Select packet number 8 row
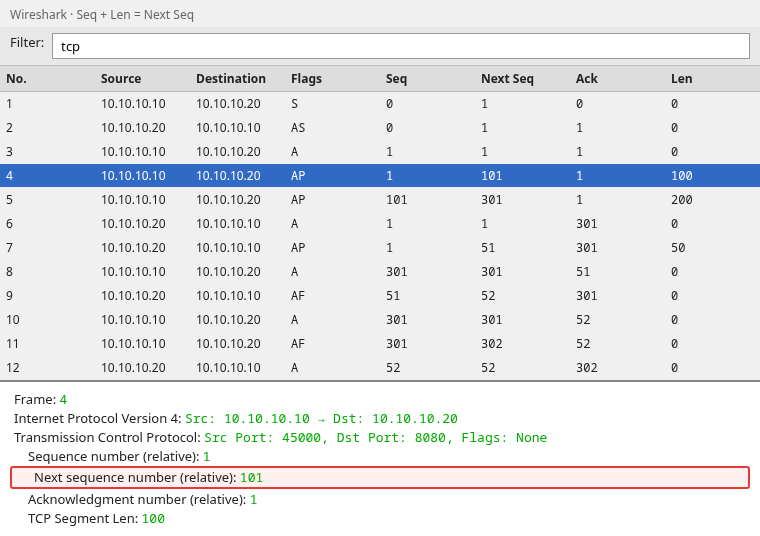760x536 pixels. point(380,272)
